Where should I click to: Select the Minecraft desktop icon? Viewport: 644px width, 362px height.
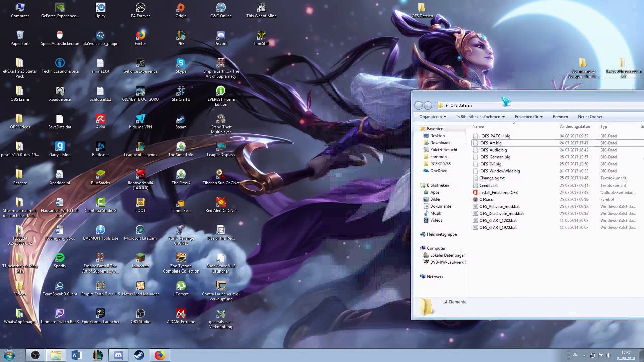tap(140, 260)
